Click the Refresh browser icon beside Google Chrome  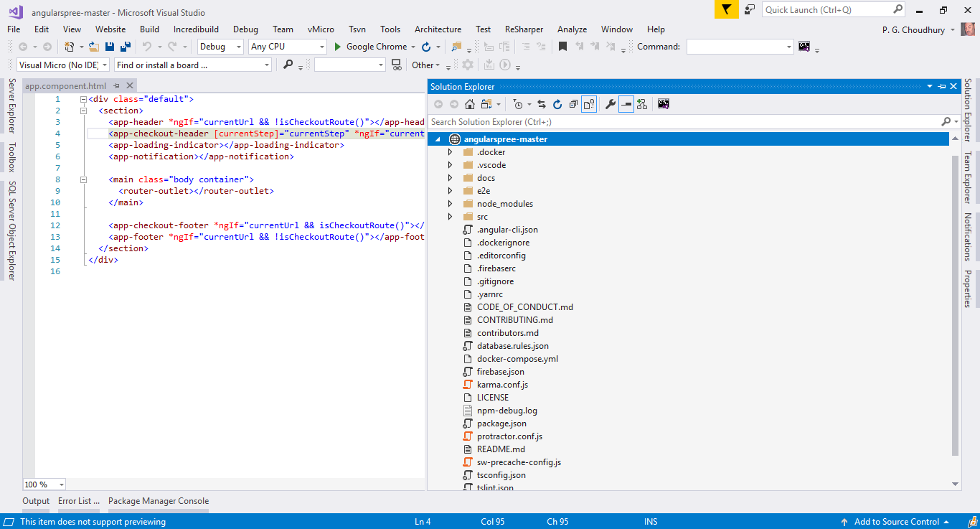(426, 47)
